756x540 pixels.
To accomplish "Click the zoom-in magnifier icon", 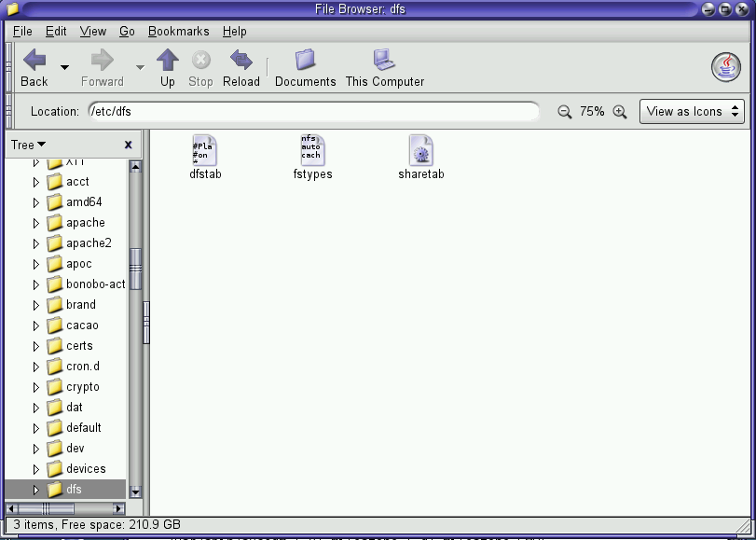I will [621, 110].
